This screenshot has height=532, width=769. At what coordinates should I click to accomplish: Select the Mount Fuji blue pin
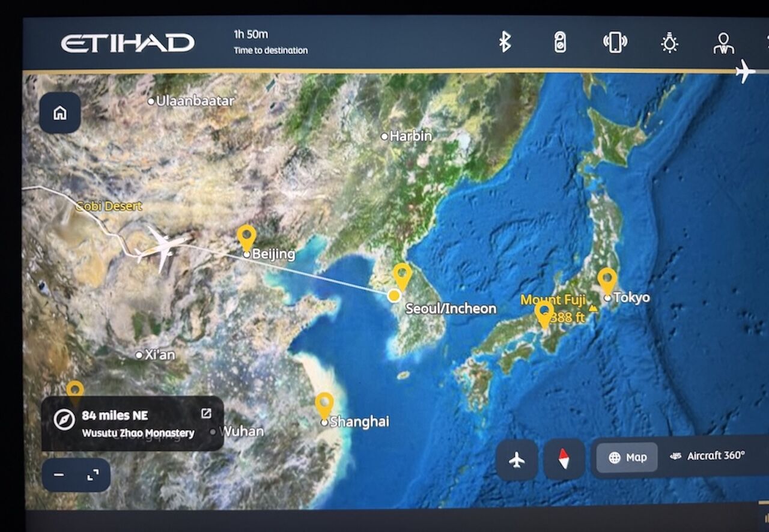(544, 314)
